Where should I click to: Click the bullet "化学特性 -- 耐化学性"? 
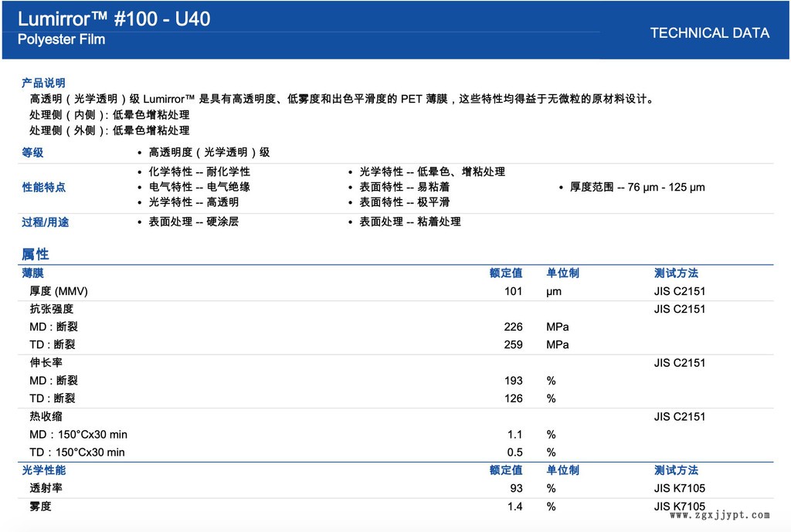[199, 171]
